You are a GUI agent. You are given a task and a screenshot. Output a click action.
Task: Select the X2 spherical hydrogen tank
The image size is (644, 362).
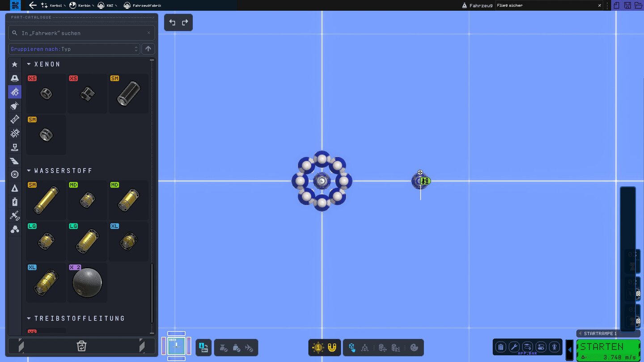pyautogui.click(x=87, y=282)
